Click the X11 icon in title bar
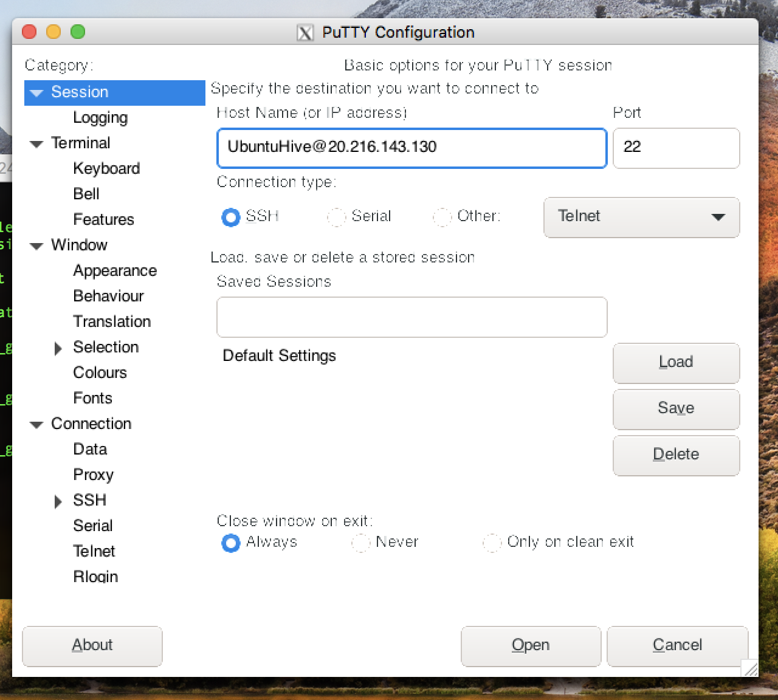778x700 pixels. pyautogui.click(x=305, y=33)
